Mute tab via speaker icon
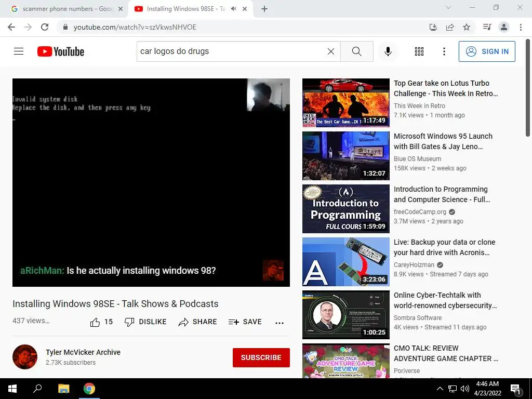Image resolution: width=532 pixels, height=399 pixels. coord(233,9)
